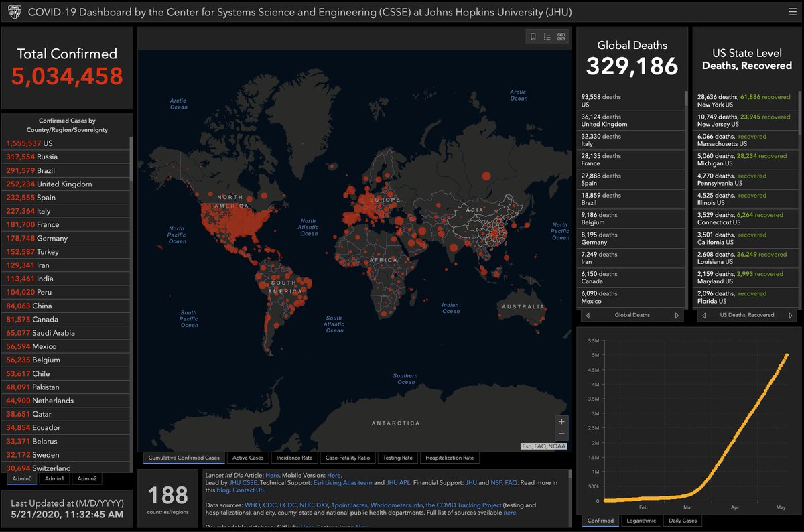Select US in confirmed cases list
This screenshot has height=532, width=804.
tap(66, 143)
